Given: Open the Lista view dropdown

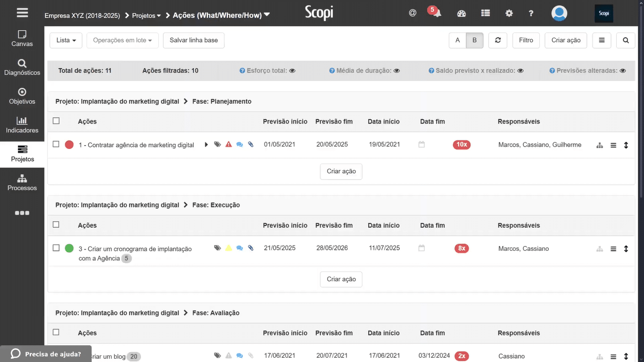Looking at the screenshot, I should (x=66, y=41).
